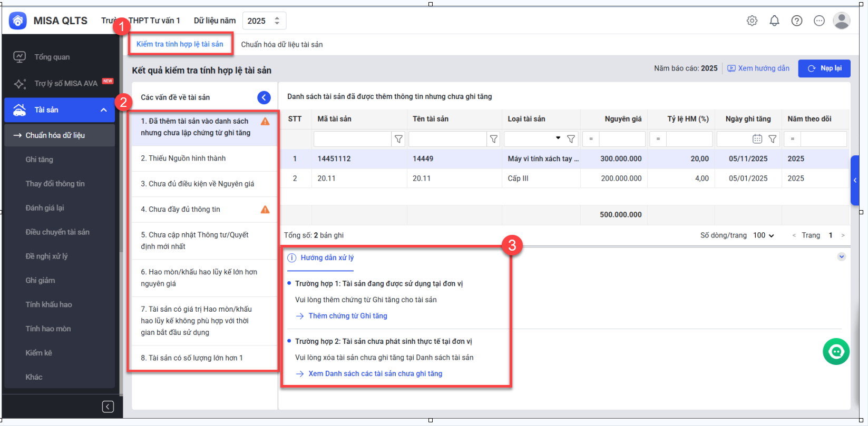Collapse the Tài sản sidebar menu
Screen dimensions: 868x426
(x=104, y=110)
